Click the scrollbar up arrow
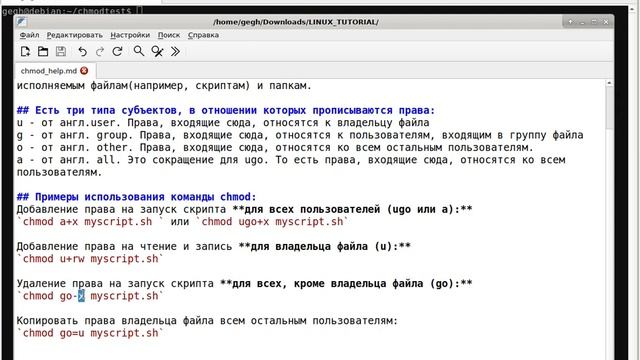640x360 pixels. pos(609,83)
